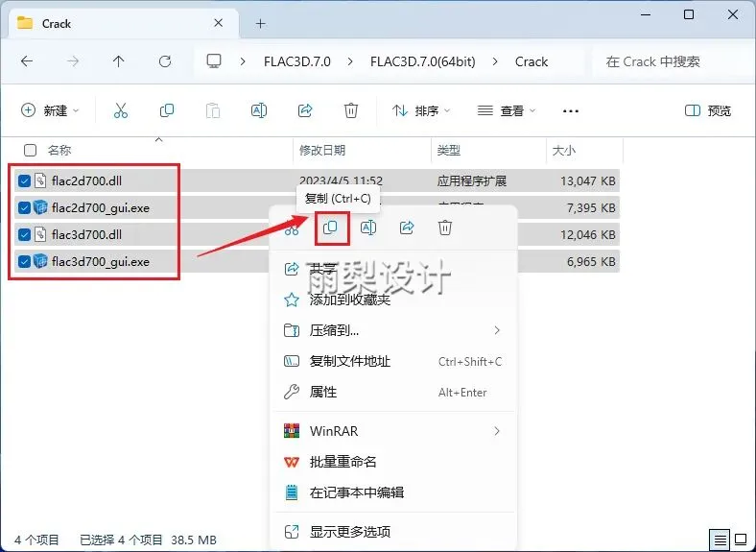Image resolution: width=756 pixels, height=552 pixels.
Task: Toggle the 预览 preview pane
Action: (x=708, y=111)
